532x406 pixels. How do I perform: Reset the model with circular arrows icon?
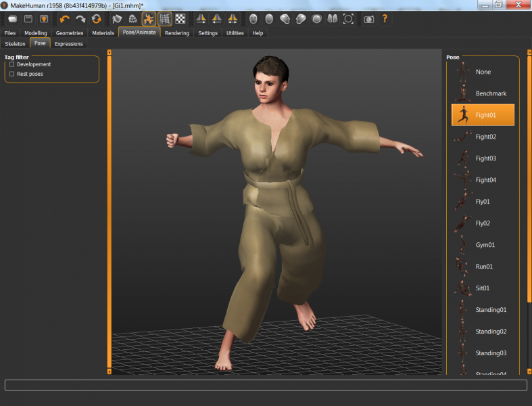(97, 19)
